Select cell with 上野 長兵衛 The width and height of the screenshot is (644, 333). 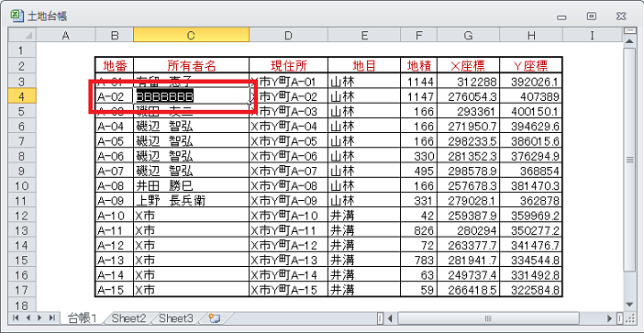point(192,200)
